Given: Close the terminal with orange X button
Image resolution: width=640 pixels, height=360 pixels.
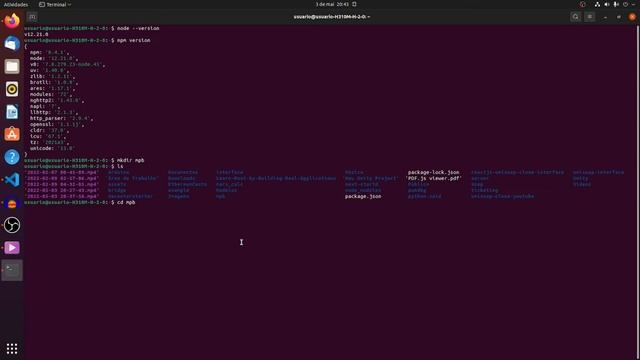Looking at the screenshot, I should (x=632, y=17).
